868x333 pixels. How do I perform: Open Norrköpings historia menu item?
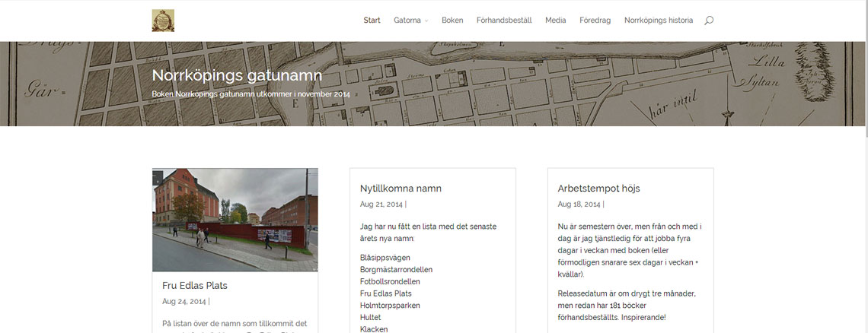(x=659, y=21)
